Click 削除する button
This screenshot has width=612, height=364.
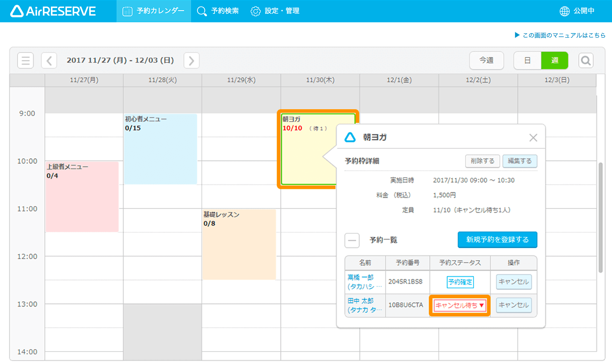point(483,161)
